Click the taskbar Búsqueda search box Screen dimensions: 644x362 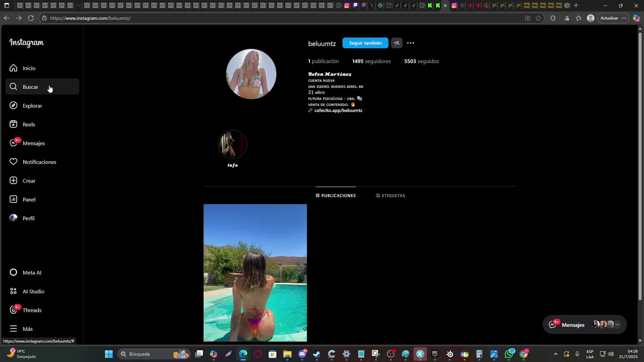point(154,354)
